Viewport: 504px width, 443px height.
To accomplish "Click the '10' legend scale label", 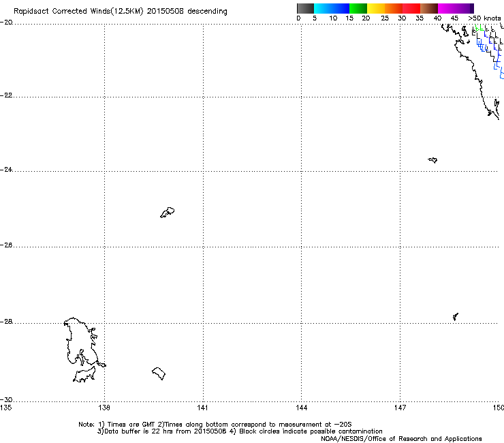I will (x=333, y=18).
